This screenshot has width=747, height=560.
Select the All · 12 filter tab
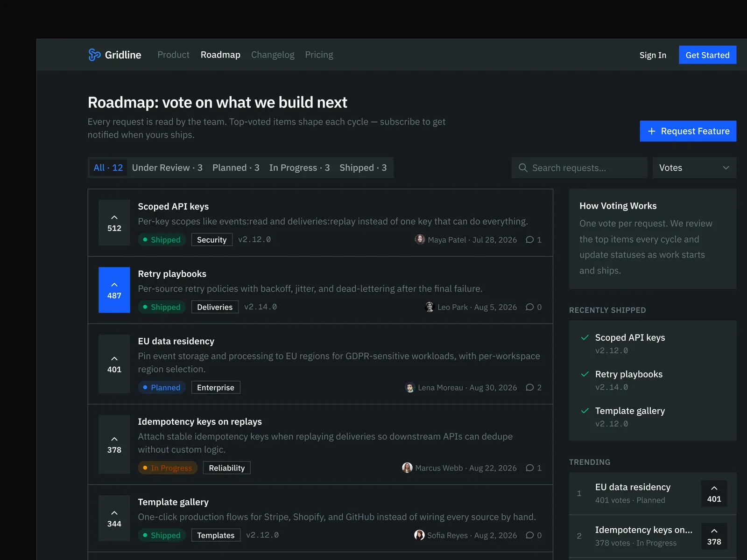pos(108,168)
